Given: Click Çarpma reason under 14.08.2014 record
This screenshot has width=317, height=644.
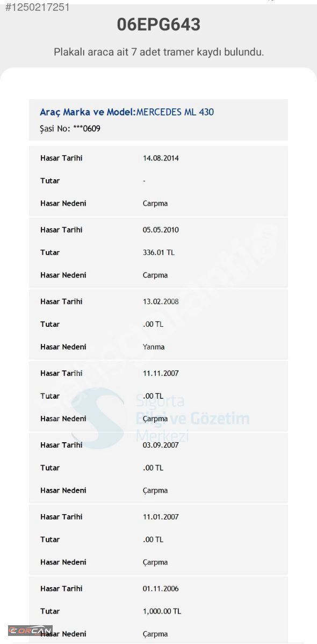Looking at the screenshot, I should tap(155, 203).
